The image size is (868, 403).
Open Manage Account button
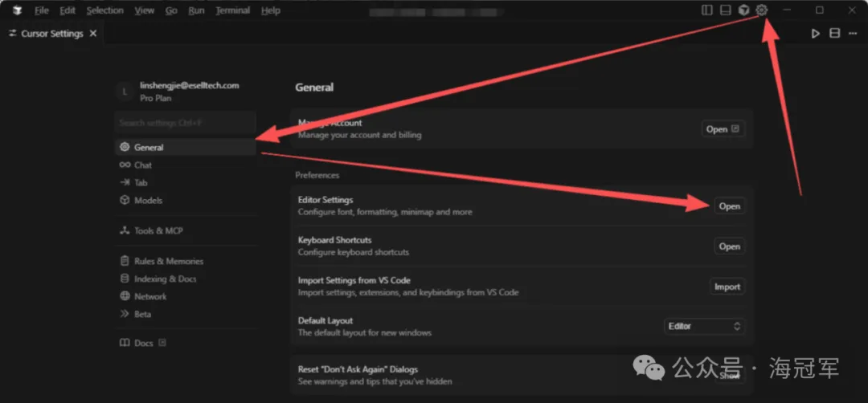point(723,129)
